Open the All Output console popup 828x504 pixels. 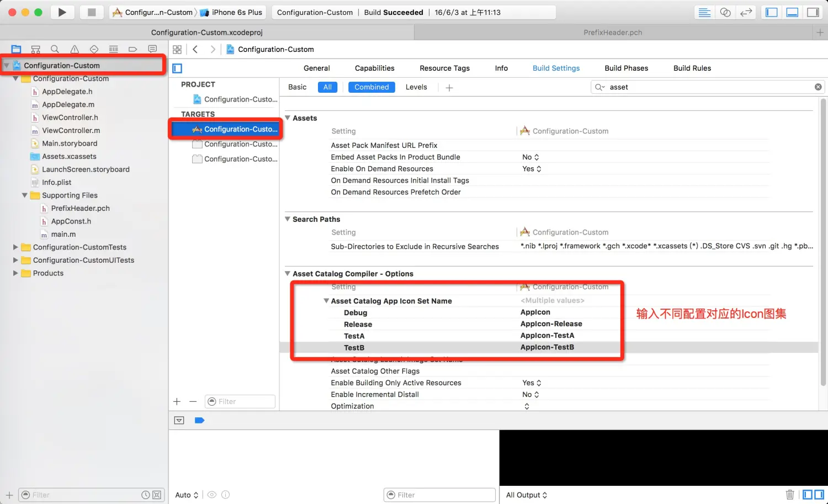(x=527, y=495)
